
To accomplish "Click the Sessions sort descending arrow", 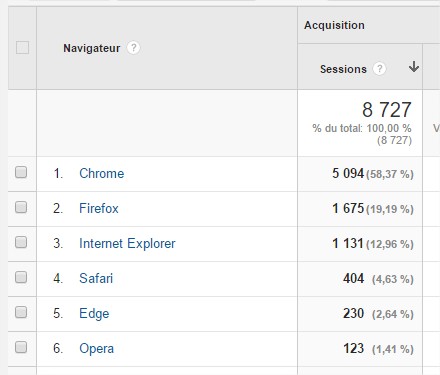I will (414, 67).
